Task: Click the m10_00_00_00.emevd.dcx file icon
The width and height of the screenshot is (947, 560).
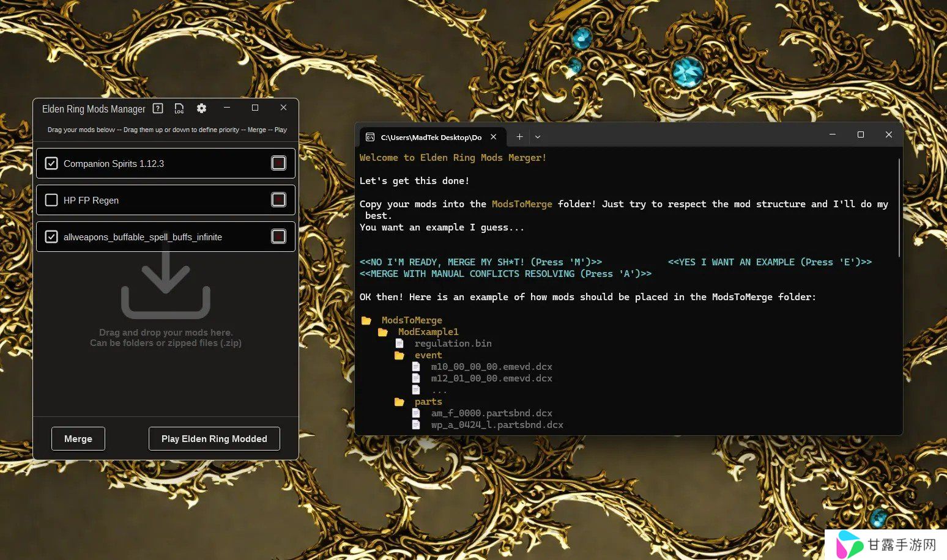Action: pos(416,367)
